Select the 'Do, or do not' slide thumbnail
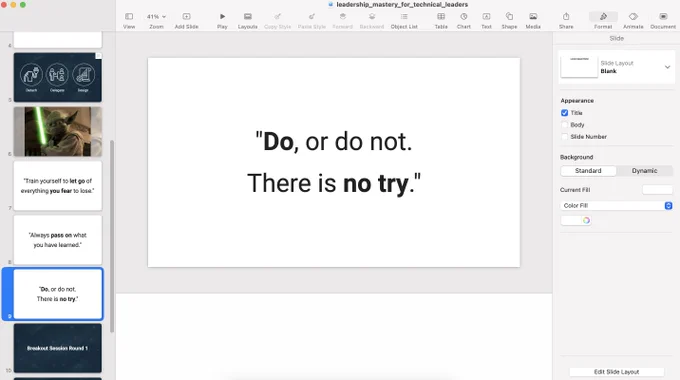 pos(58,294)
